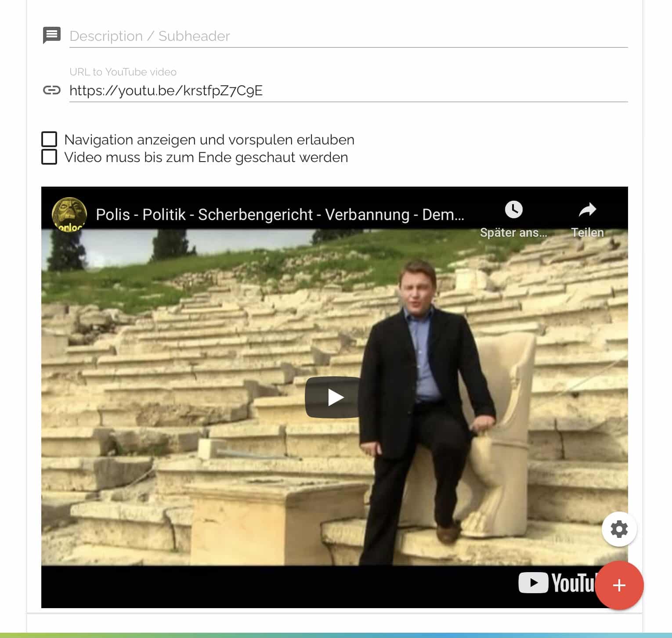Open the channel avatar in the video header
This screenshot has width=672, height=638.
[x=69, y=214]
